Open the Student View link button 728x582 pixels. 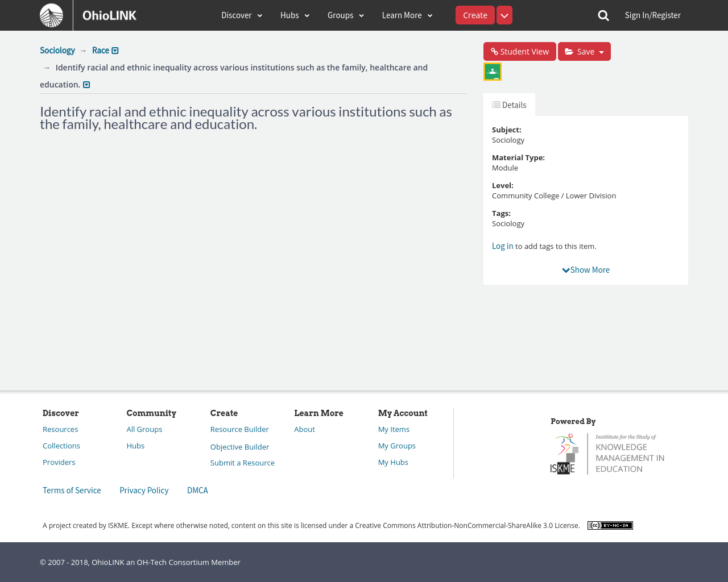coord(519,52)
